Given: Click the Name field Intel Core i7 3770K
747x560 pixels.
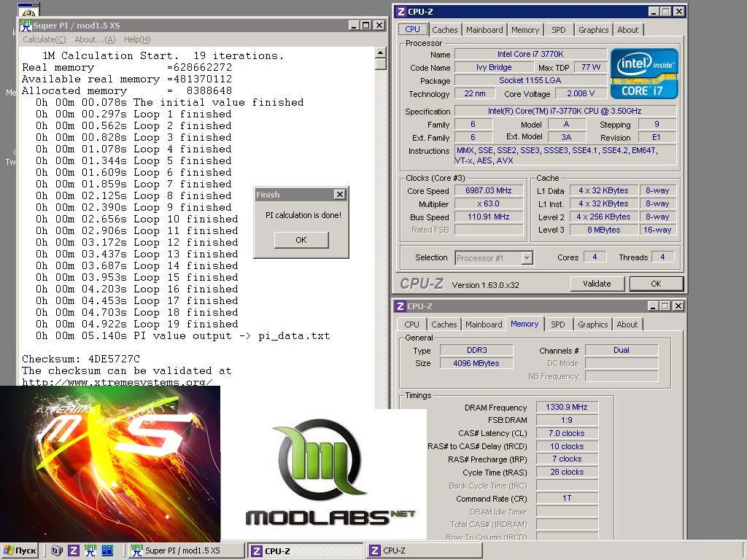Looking at the screenshot, I should tap(531, 54).
